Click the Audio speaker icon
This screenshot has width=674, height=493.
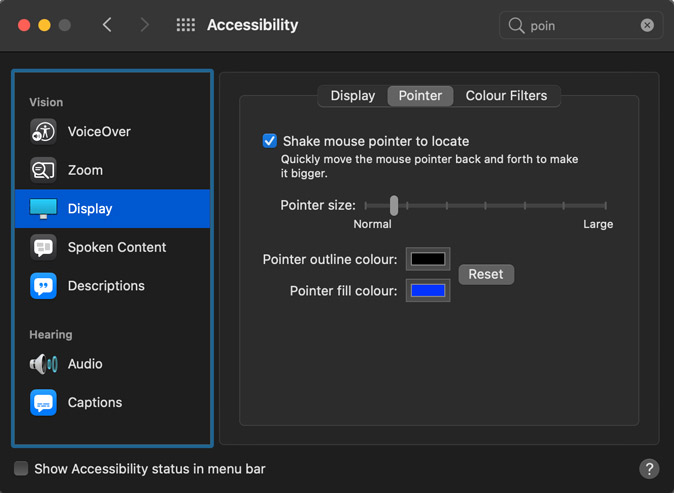click(x=43, y=364)
